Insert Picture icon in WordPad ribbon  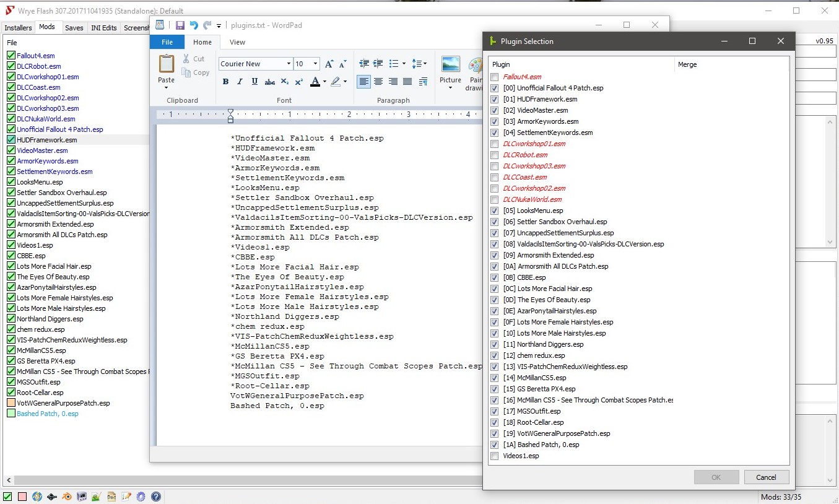tap(450, 65)
